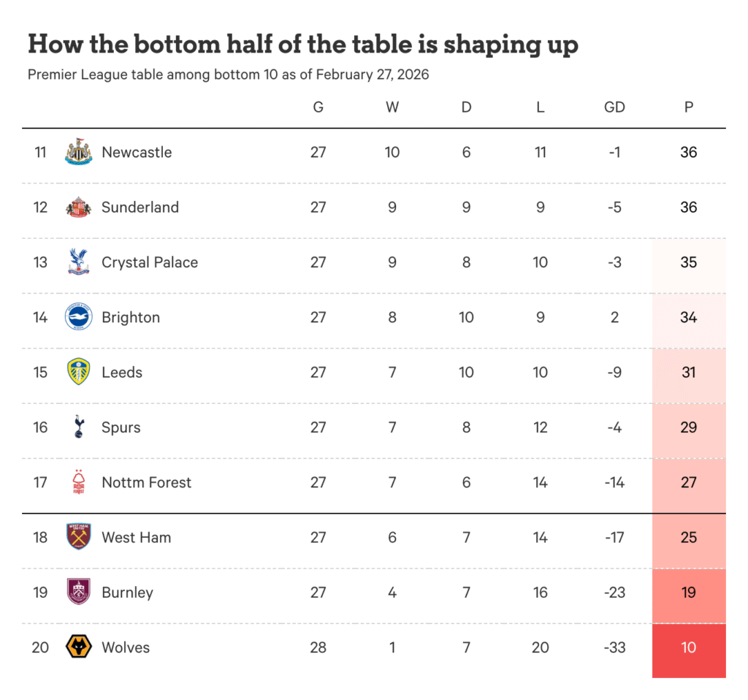Image resolution: width=748 pixels, height=700 pixels.
Task: Click the chart title heading
Action: coord(302,45)
